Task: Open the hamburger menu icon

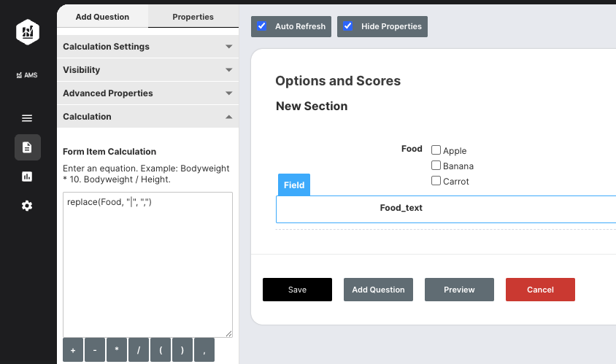Action: [x=27, y=117]
